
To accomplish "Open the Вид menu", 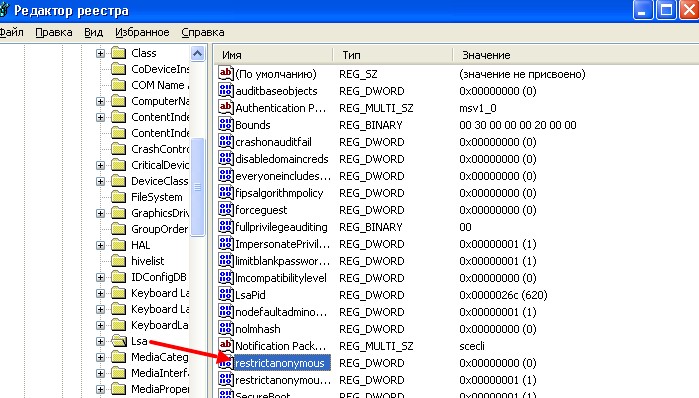I will pyautogui.click(x=94, y=33).
